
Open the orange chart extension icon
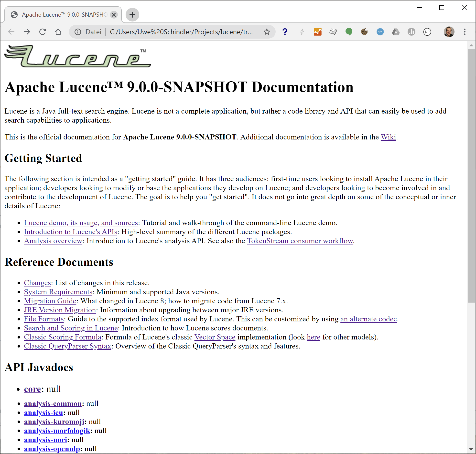[318, 32]
